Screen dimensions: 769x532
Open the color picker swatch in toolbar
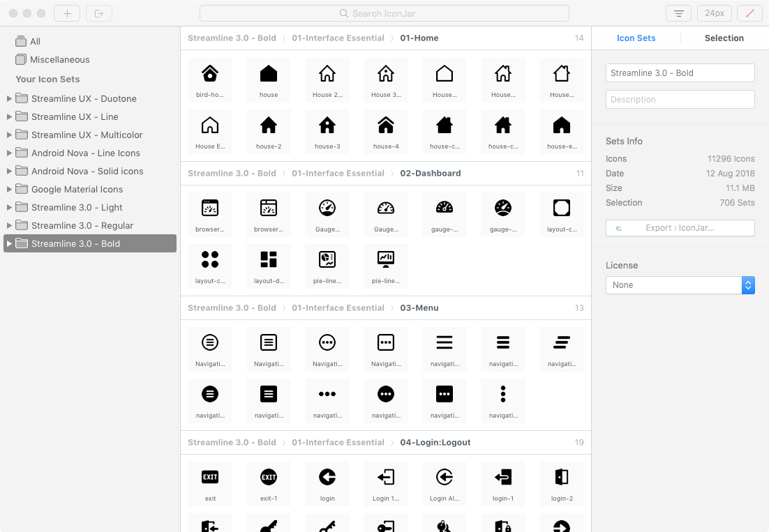749,13
